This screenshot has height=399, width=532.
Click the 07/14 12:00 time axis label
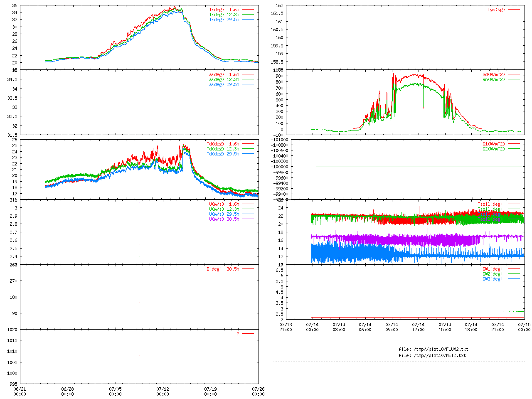(418, 327)
